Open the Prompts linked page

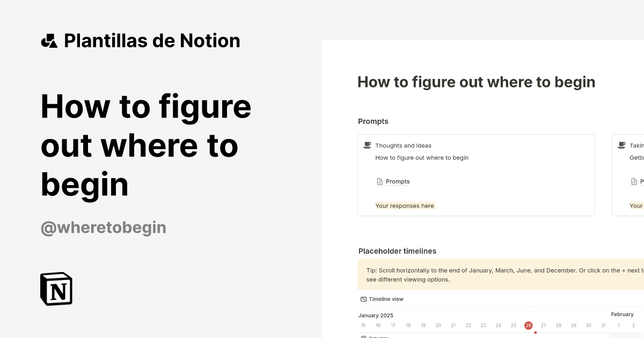pos(398,181)
